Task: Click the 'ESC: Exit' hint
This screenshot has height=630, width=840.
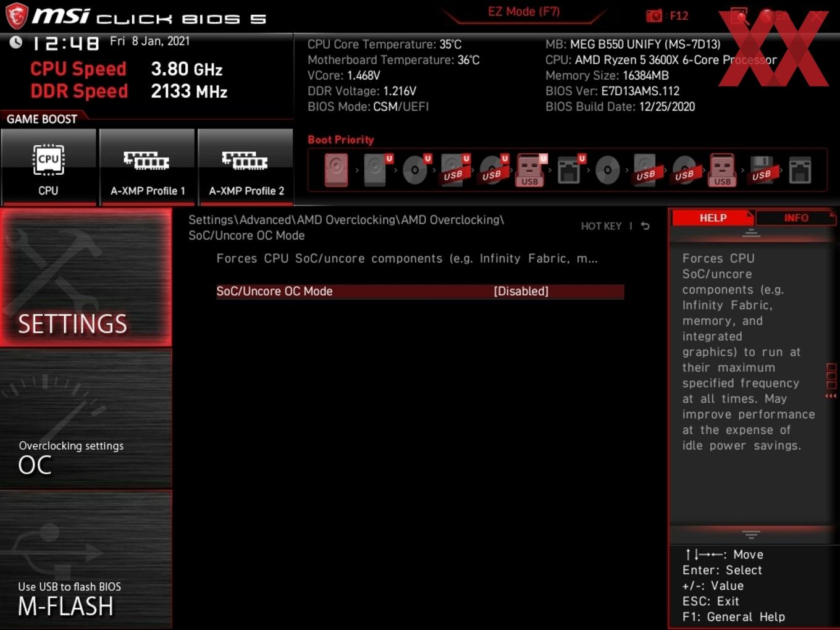Action: (711, 601)
